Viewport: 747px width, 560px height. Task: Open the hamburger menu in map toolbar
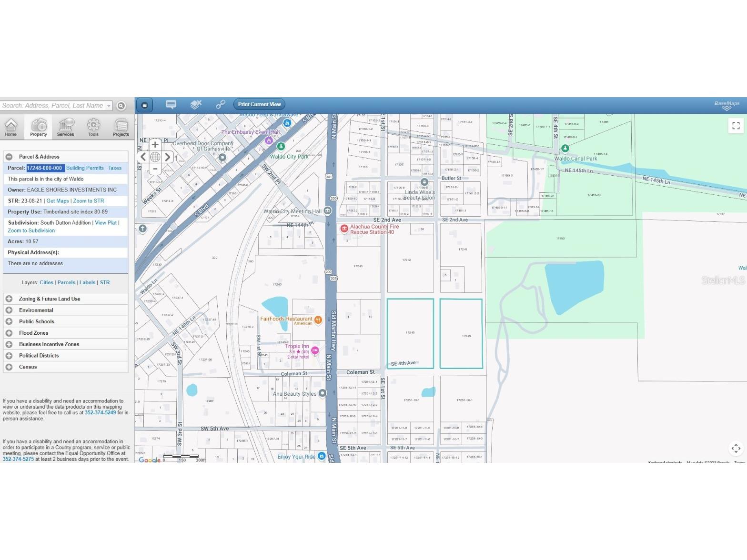[145, 105]
